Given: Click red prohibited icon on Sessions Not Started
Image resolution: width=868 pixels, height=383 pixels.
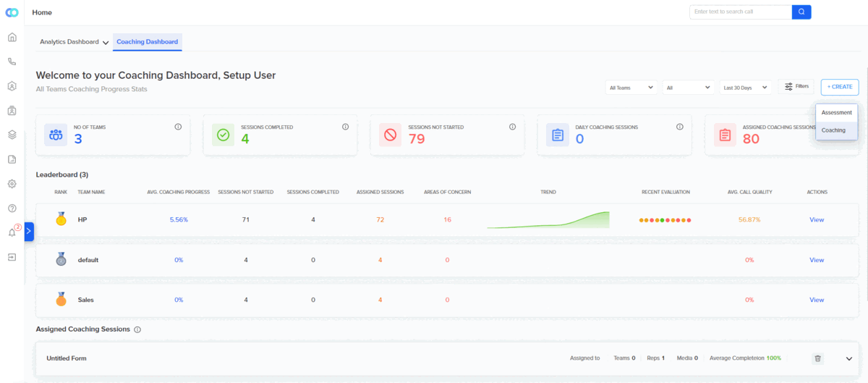Looking at the screenshot, I should [391, 135].
